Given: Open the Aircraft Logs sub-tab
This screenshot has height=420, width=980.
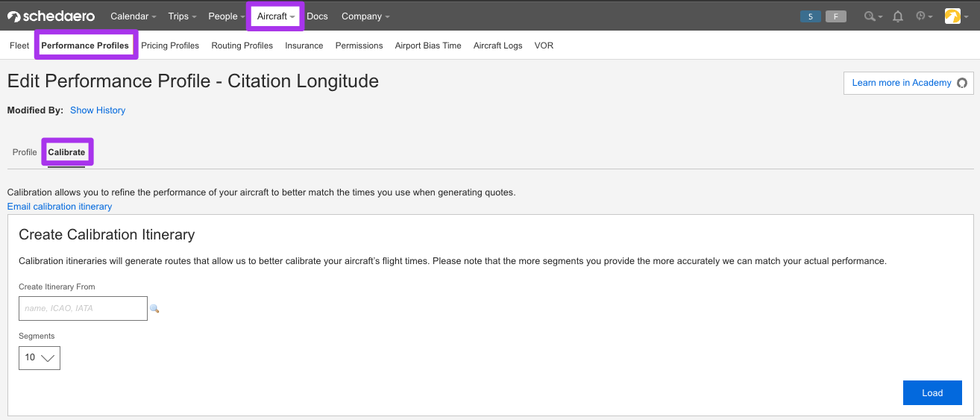Looking at the screenshot, I should click(498, 46).
